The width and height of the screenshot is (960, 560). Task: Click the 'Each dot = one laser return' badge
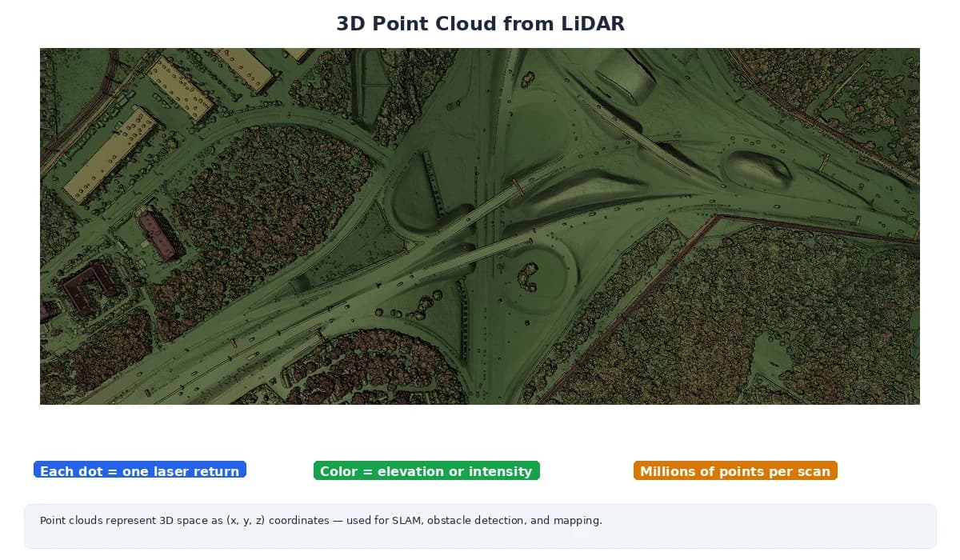coord(139,471)
